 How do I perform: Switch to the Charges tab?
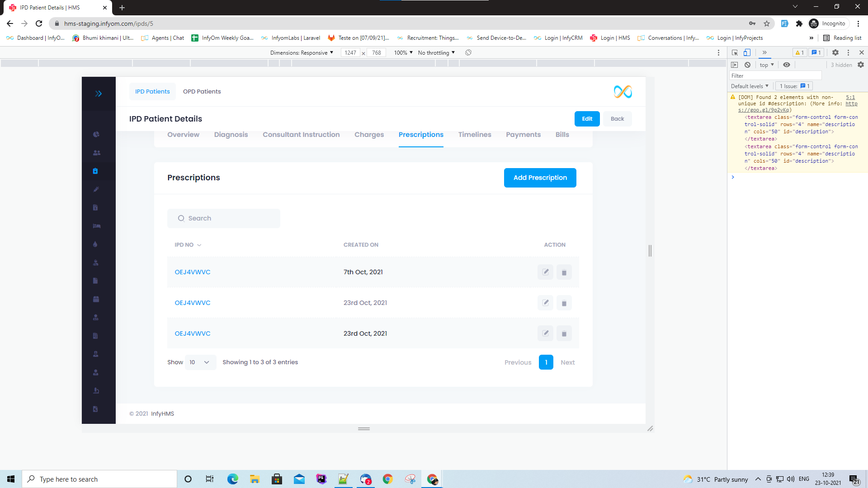click(369, 135)
